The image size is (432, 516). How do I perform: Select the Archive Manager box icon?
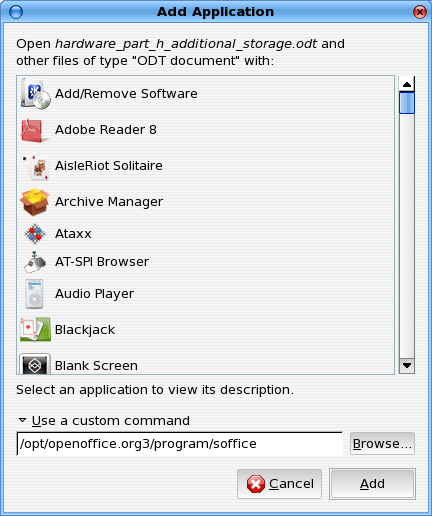(35, 202)
